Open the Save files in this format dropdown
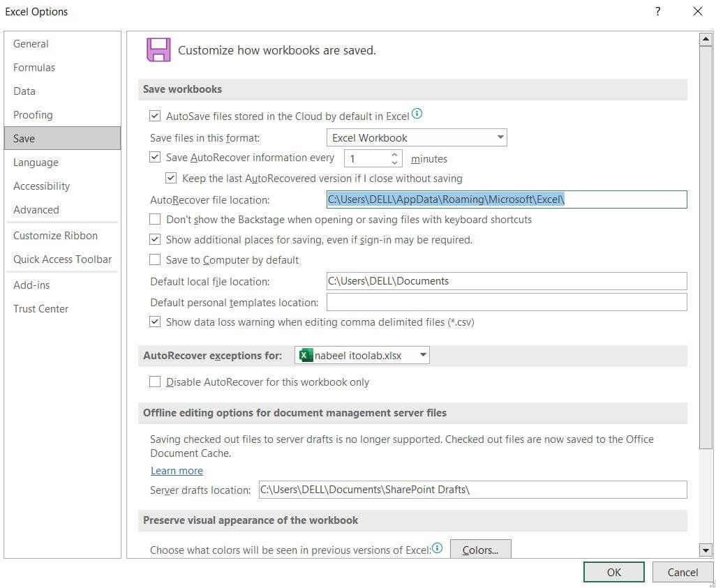The image size is (716, 588). coord(500,137)
